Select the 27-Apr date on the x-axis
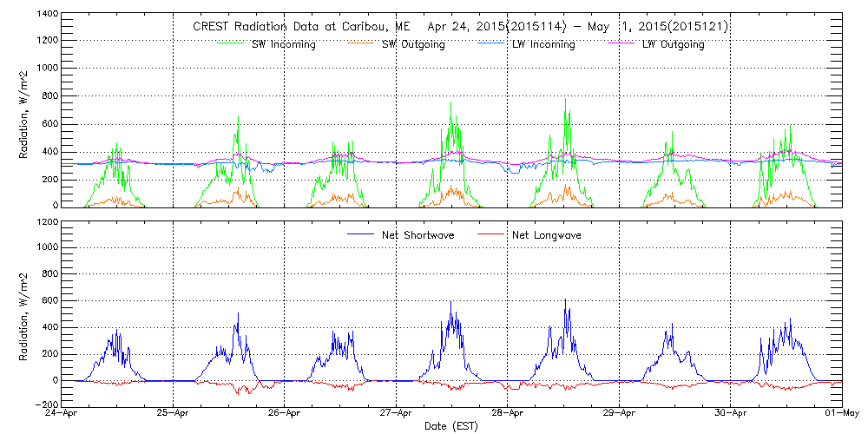The width and height of the screenshot is (868, 434). tap(396, 414)
